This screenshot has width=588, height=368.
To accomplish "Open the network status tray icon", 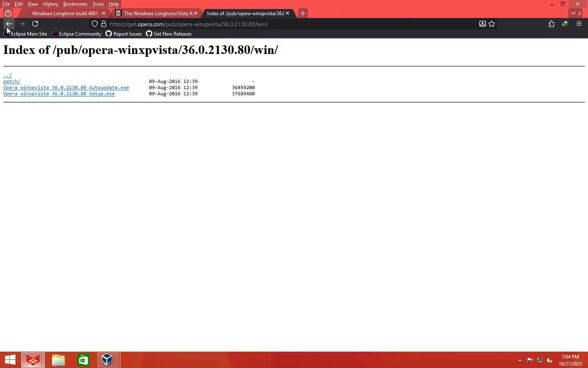I will 540,360.
